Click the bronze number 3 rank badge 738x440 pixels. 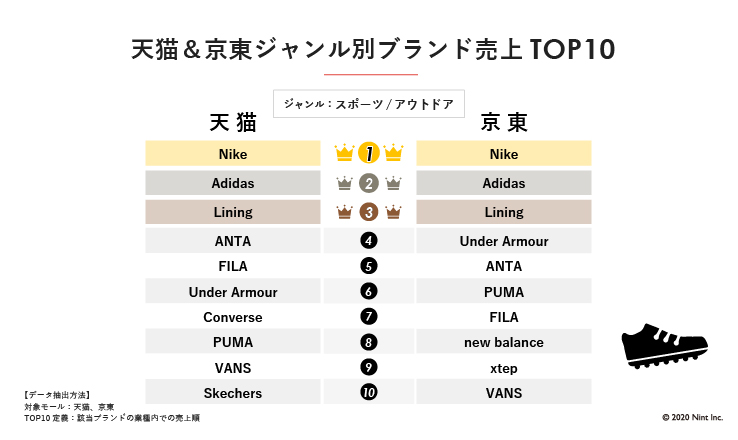click(x=369, y=212)
